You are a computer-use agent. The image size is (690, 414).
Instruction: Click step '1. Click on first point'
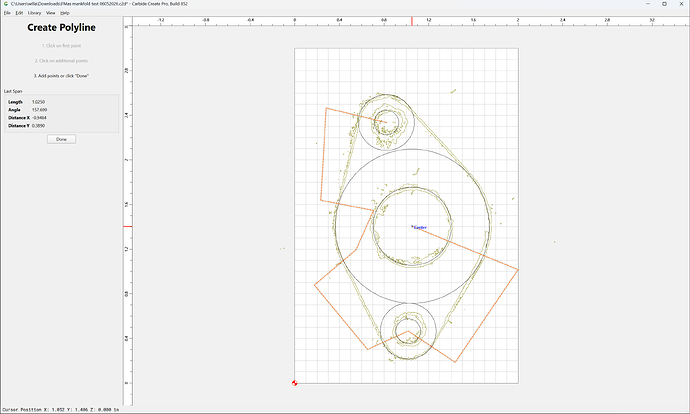(x=62, y=46)
